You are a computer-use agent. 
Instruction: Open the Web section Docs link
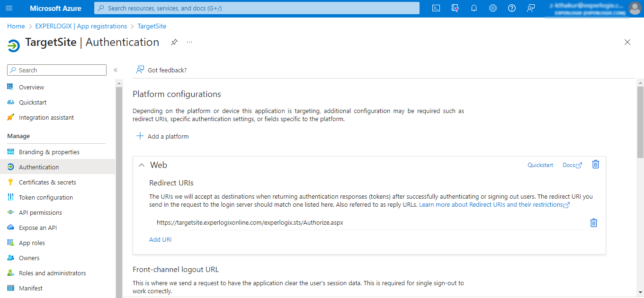(x=572, y=165)
